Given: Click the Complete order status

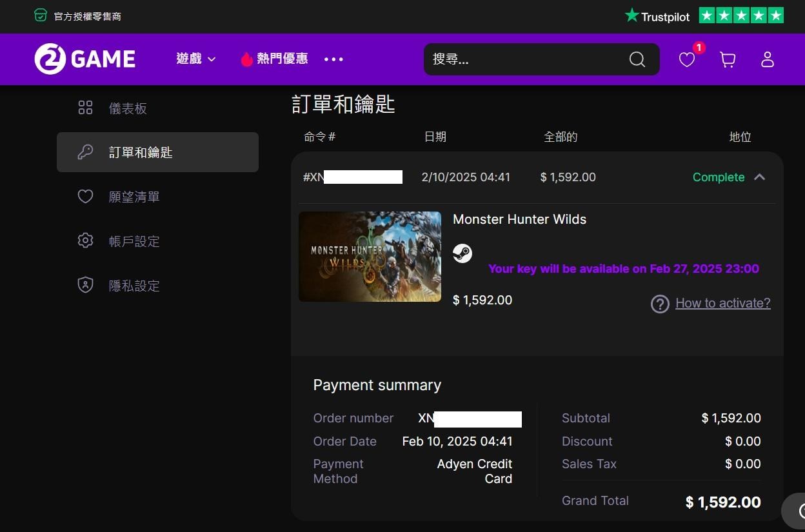Looking at the screenshot, I should (x=719, y=177).
